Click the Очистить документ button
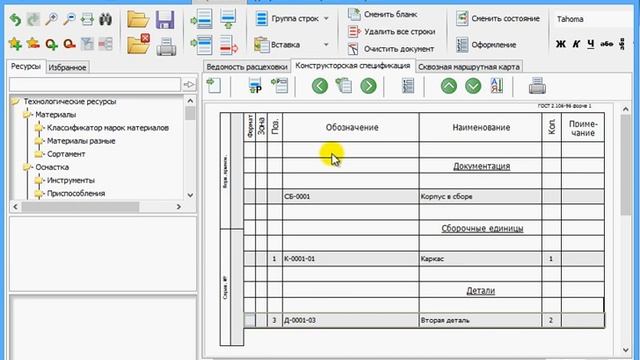This screenshot has height=360, width=640. [x=391, y=49]
